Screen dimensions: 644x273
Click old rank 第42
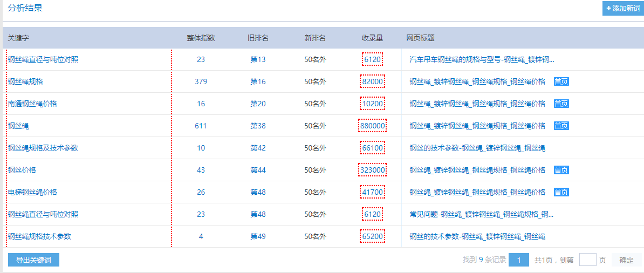pos(258,148)
